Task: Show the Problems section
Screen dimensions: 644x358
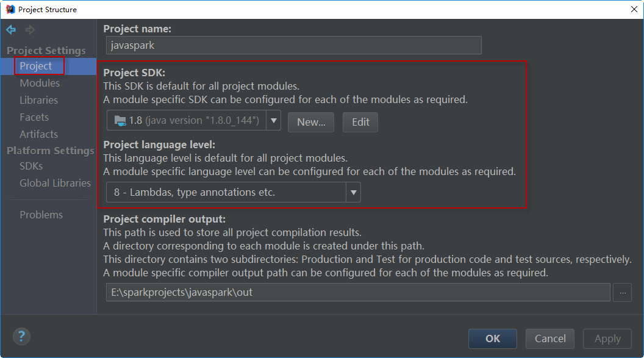Action: (x=41, y=215)
